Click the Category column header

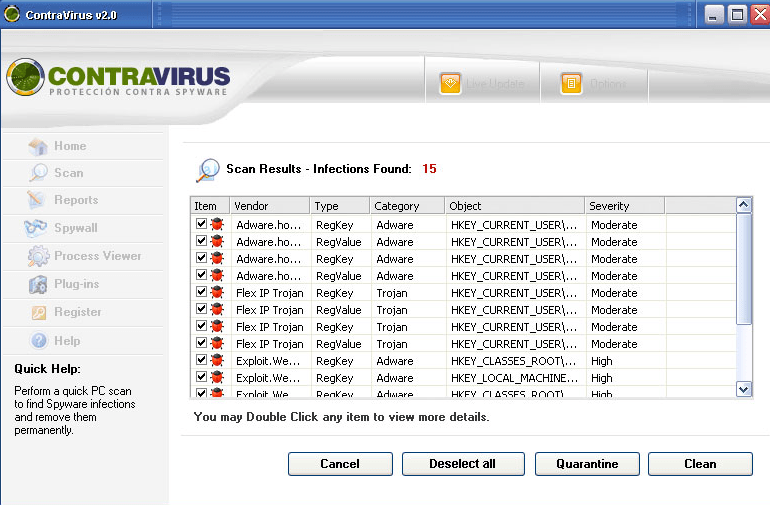tap(406, 206)
